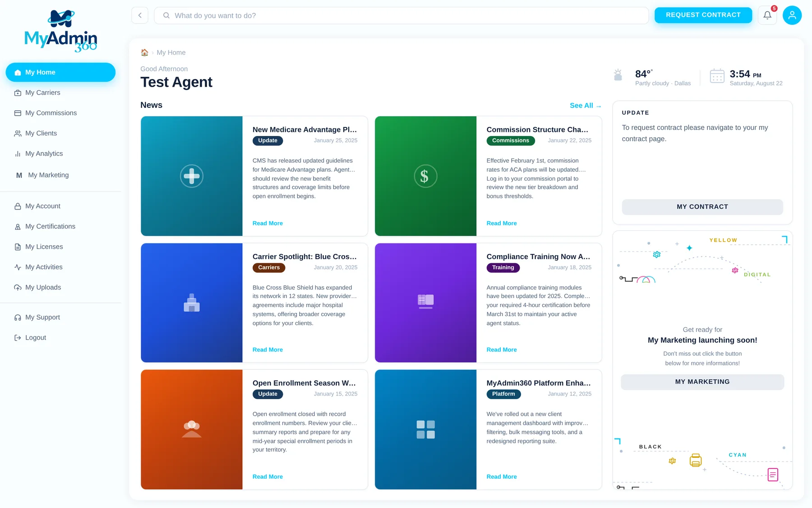812x508 pixels.
Task: Click the My Marketing promo button
Action: (x=702, y=382)
